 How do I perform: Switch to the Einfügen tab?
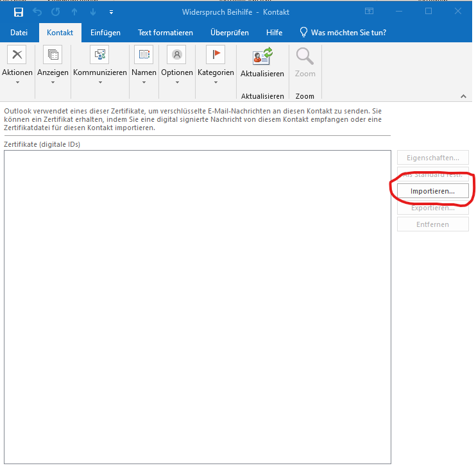coord(105,33)
